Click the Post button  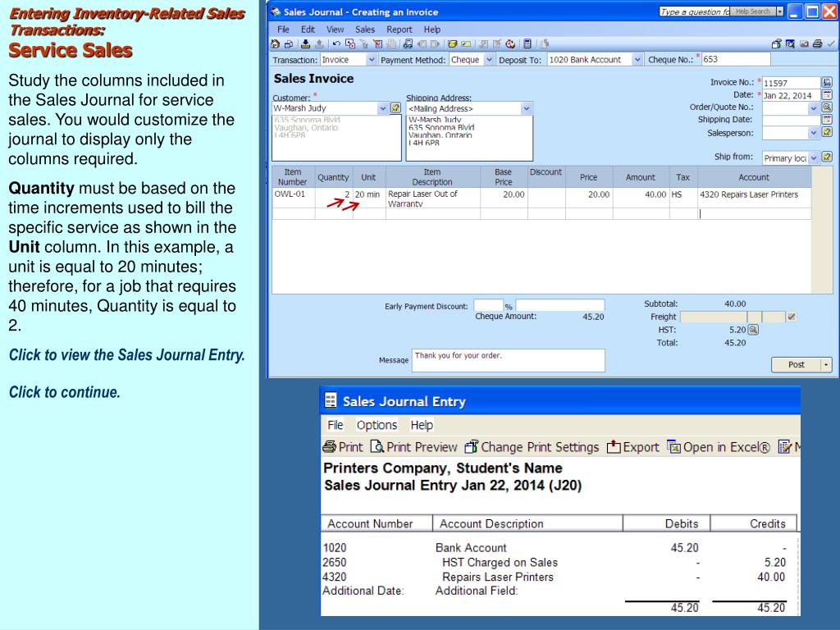click(796, 364)
